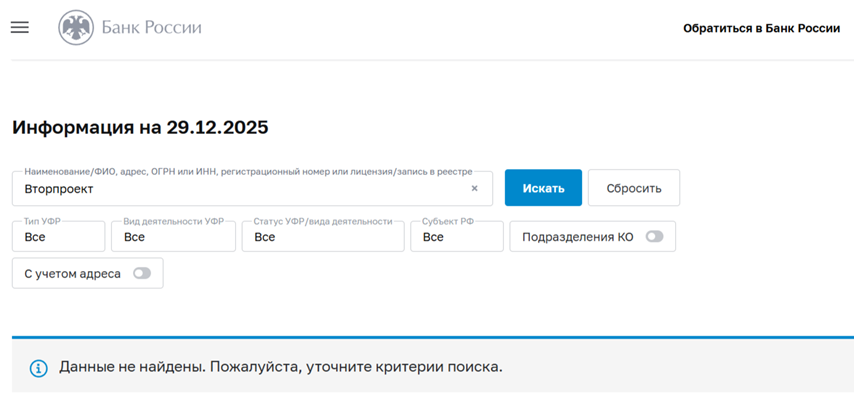This screenshot has width=854, height=414.
Task: Open the 'Субъект РФ' dropdown
Action: pos(456,237)
